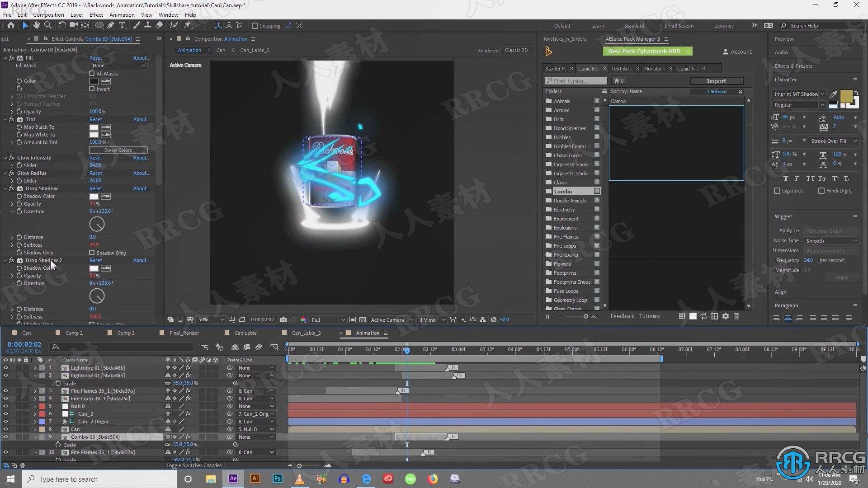Click the AEJuice grid view icon

pyautogui.click(x=682, y=316)
